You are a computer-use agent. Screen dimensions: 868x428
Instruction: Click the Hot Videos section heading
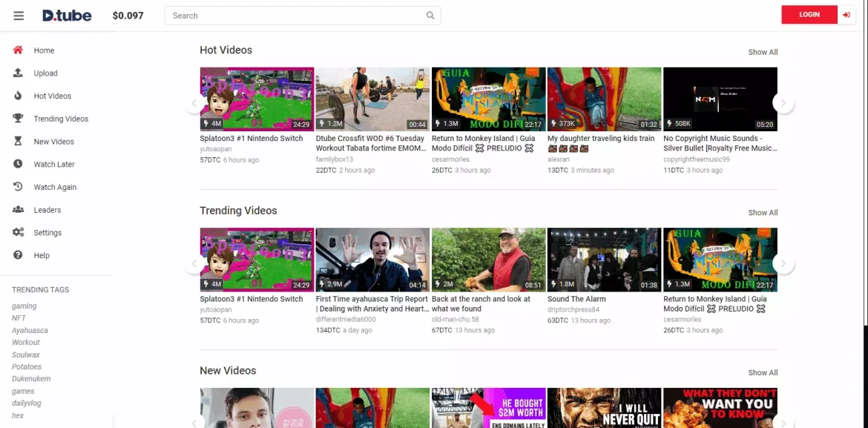point(226,50)
